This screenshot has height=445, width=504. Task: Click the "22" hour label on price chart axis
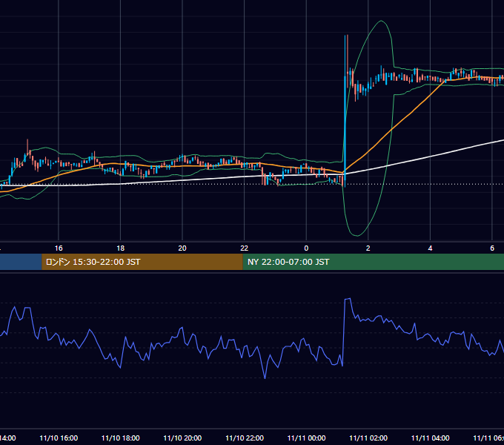click(245, 248)
